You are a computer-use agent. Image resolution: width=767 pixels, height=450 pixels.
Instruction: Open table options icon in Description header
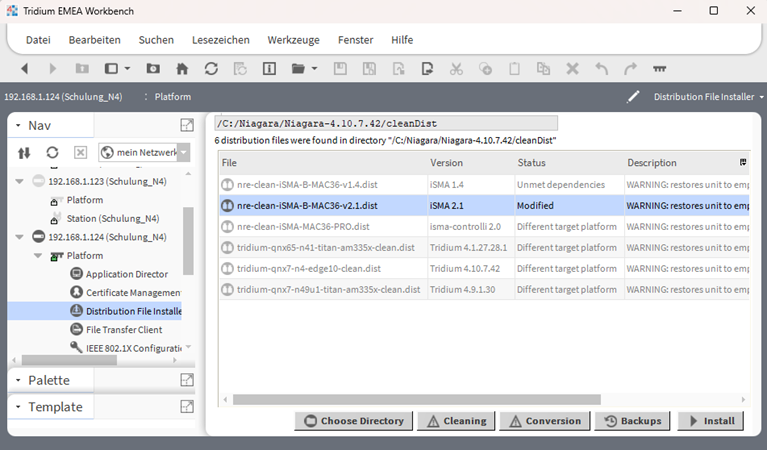coord(743,162)
